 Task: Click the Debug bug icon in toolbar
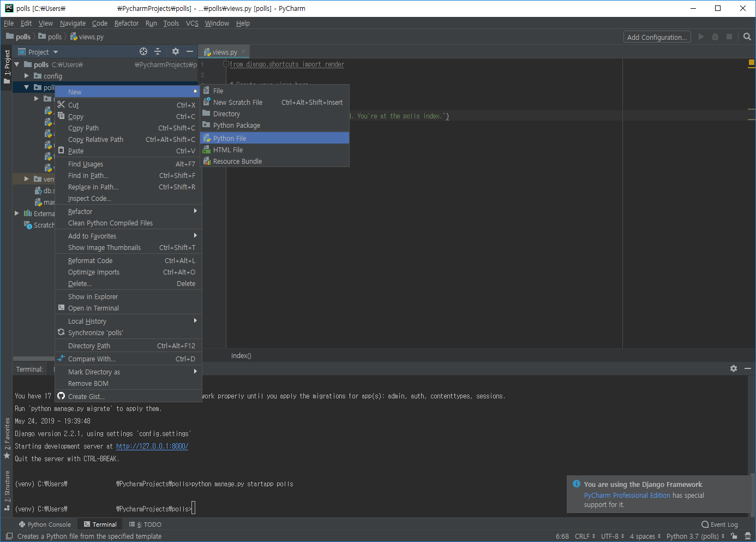[715, 37]
